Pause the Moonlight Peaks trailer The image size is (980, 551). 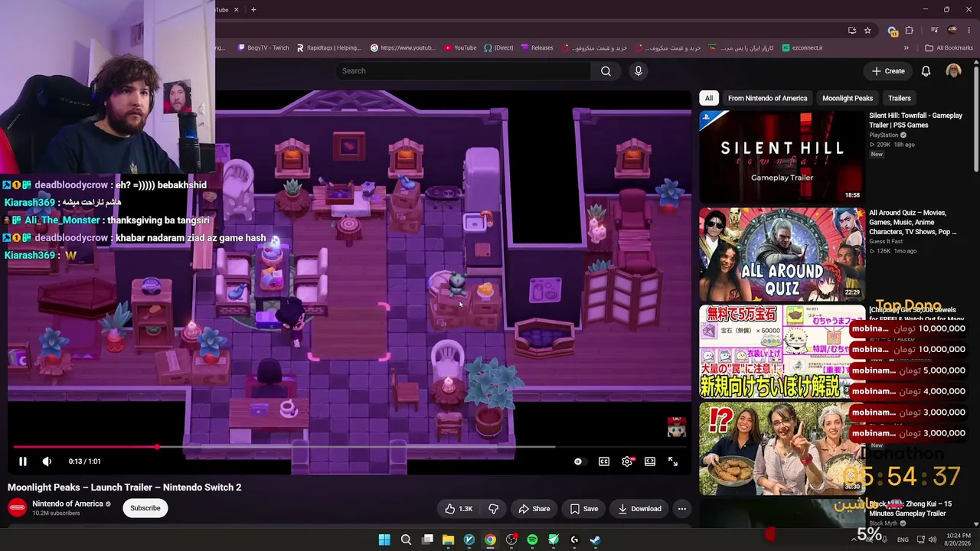23,461
